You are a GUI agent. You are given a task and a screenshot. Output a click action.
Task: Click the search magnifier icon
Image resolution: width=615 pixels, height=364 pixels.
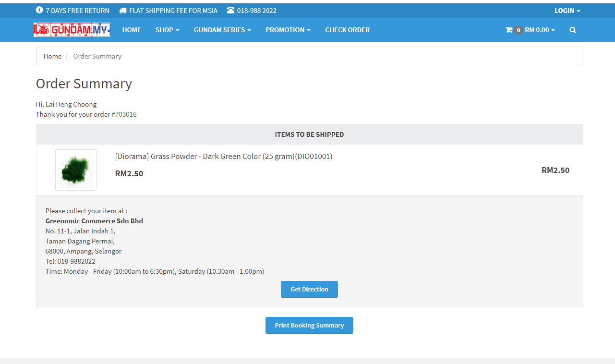point(573,30)
